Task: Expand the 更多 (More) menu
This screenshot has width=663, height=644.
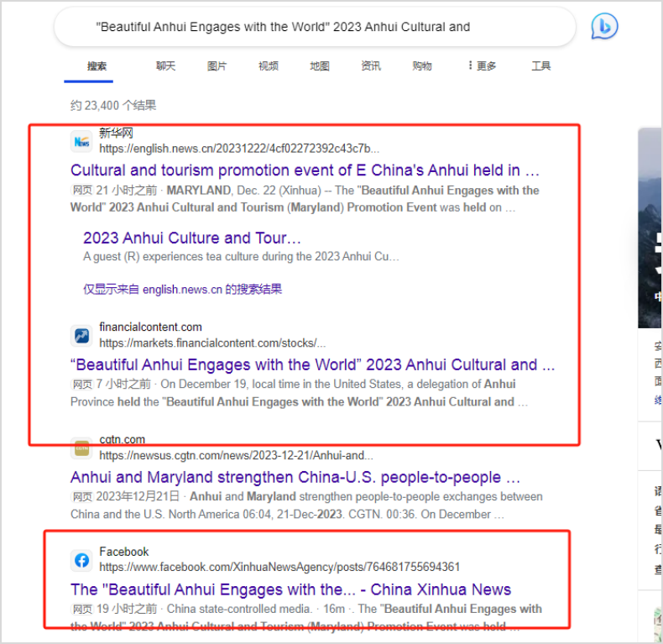Action: click(483, 66)
